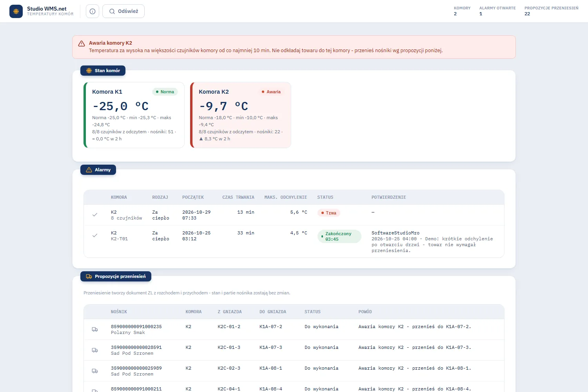This screenshot has width=588, height=392.
Task: Click target slot K1A-08-1
Action: [x=271, y=368]
